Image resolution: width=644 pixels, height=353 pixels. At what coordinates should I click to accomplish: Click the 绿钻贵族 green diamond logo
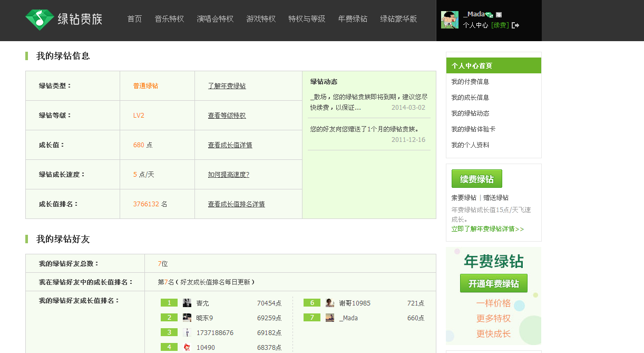[x=64, y=20]
